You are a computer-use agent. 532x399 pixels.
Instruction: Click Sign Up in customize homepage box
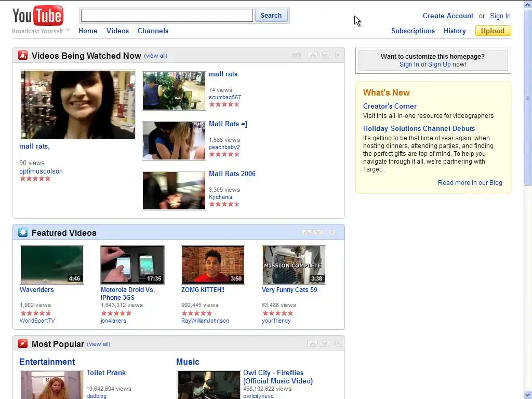click(x=439, y=64)
